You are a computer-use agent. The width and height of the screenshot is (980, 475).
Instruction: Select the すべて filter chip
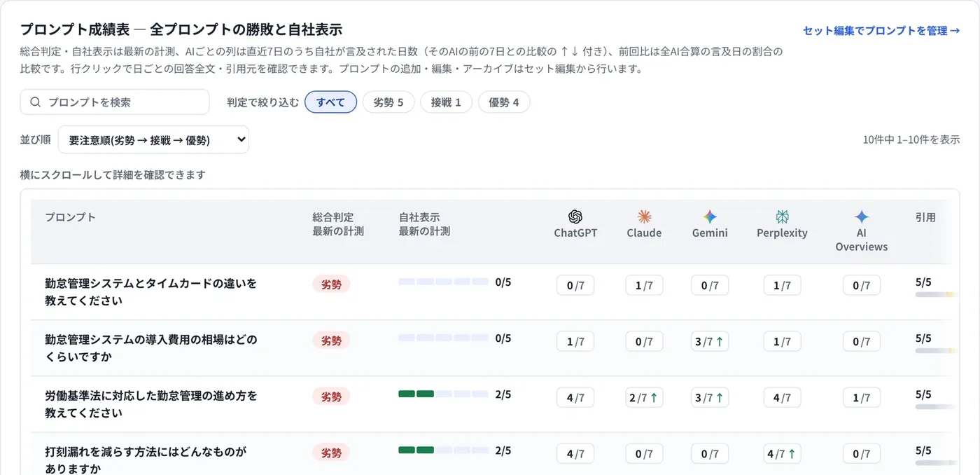click(x=330, y=102)
